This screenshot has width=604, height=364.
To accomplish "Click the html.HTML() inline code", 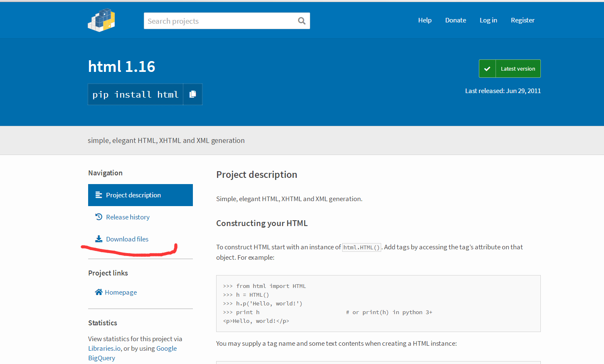I will click(x=361, y=247).
